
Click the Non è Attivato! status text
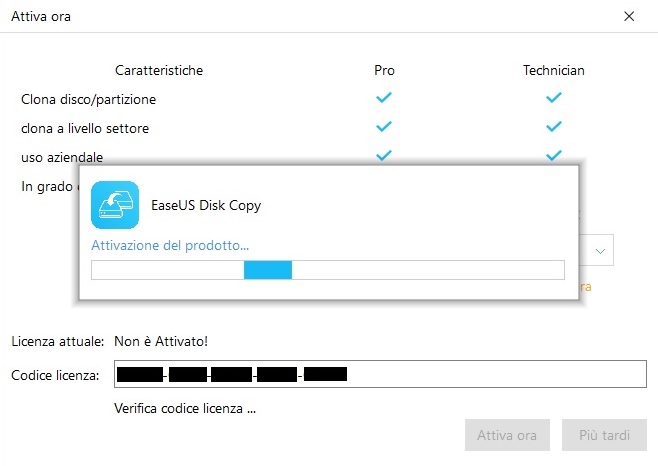[161, 341]
